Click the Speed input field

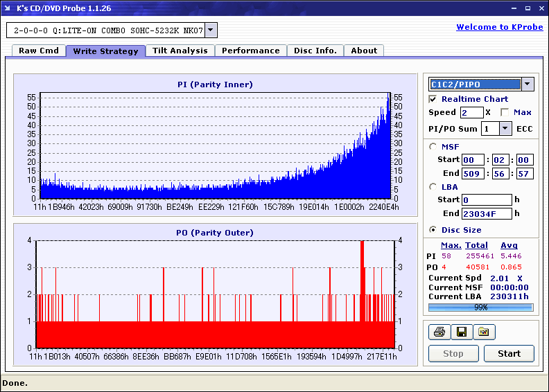pos(471,112)
